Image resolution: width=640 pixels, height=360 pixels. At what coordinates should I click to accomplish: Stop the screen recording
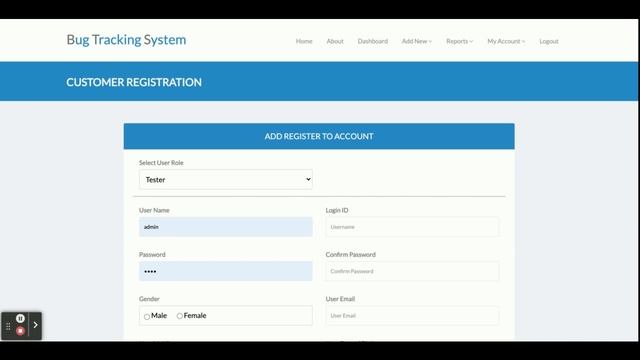(x=20, y=331)
